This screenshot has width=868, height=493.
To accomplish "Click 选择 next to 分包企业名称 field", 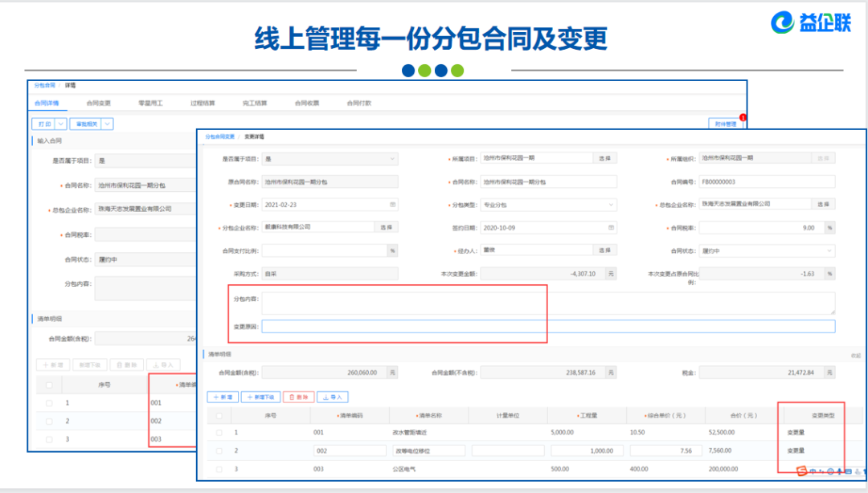I will click(387, 227).
